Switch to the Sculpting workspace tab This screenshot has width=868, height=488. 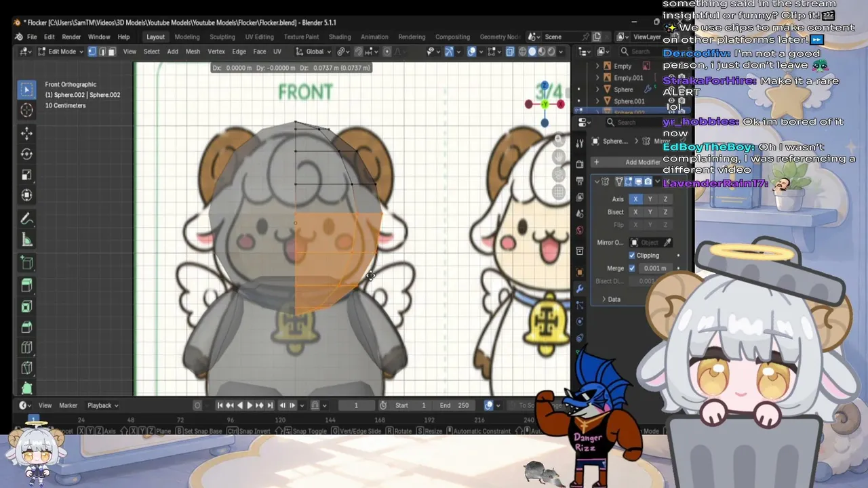click(222, 37)
